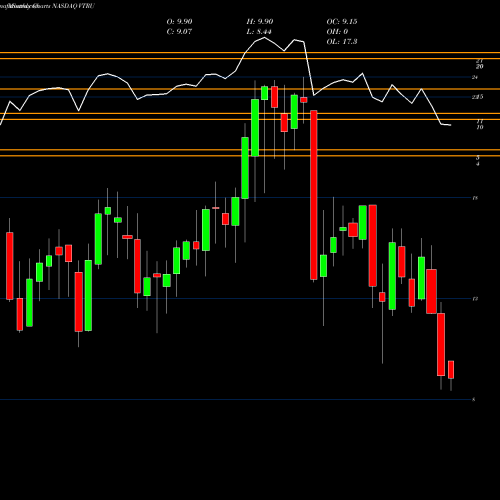The image size is (500, 500).
Task: Click the 'O: 9.90' open price value
Action: coord(179,22)
